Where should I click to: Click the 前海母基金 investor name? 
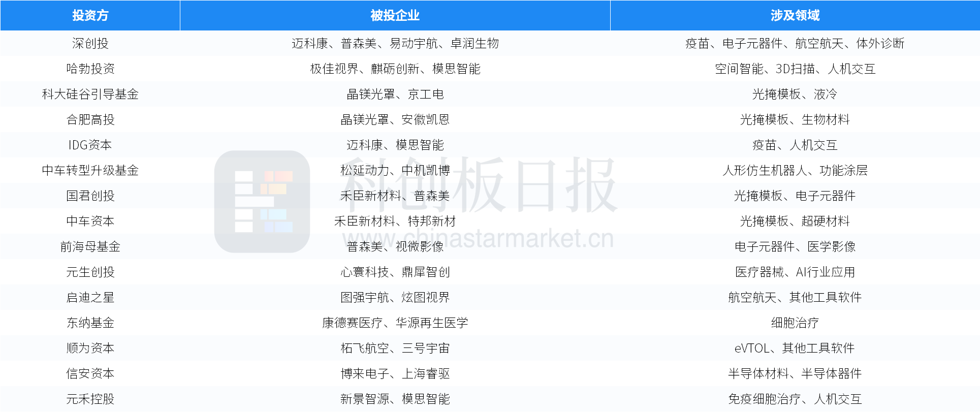(90, 247)
